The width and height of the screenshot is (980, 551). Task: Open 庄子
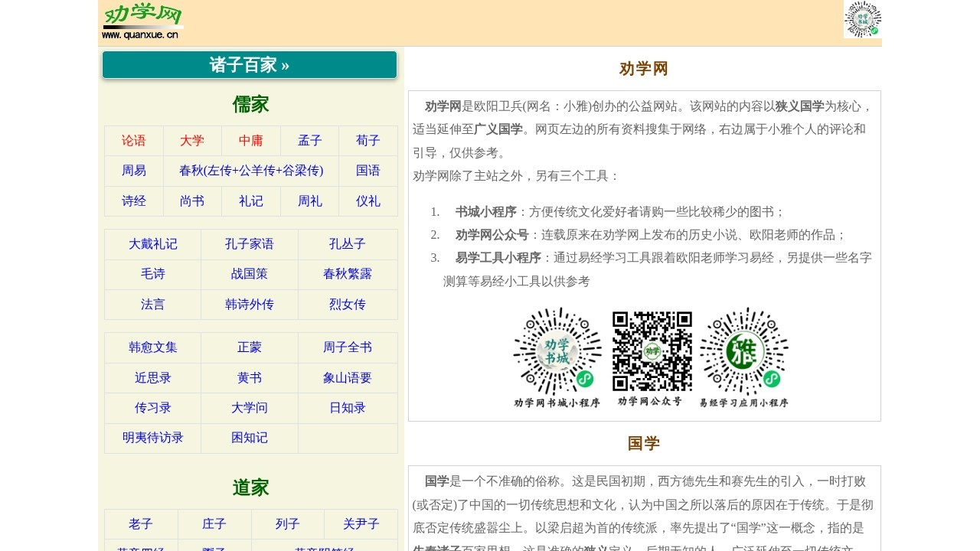coord(214,524)
